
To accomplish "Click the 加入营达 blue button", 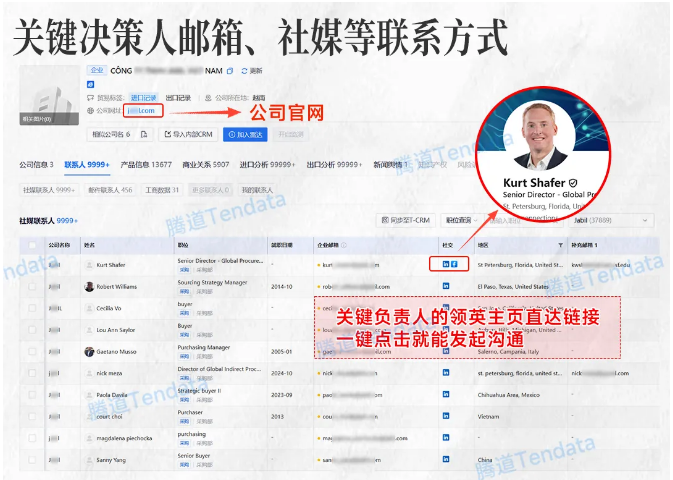I will point(245,134).
